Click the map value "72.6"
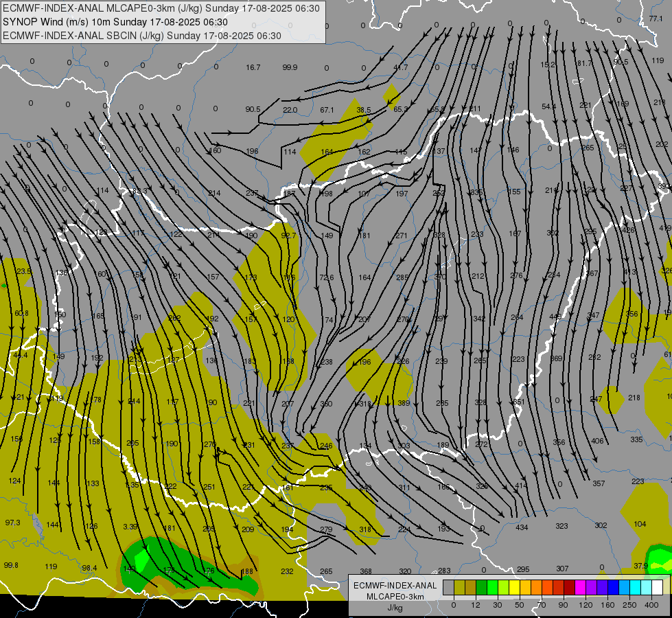The height and width of the screenshot is (618, 672). (327, 277)
